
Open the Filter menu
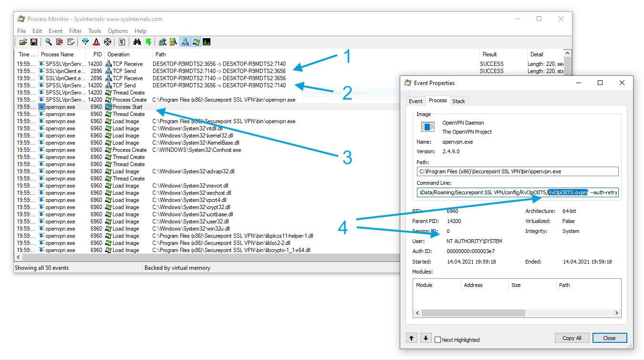tap(75, 31)
